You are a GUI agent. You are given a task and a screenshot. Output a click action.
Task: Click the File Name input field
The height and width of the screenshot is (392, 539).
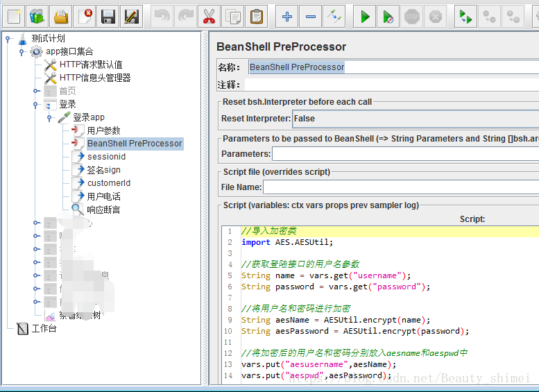point(401,187)
